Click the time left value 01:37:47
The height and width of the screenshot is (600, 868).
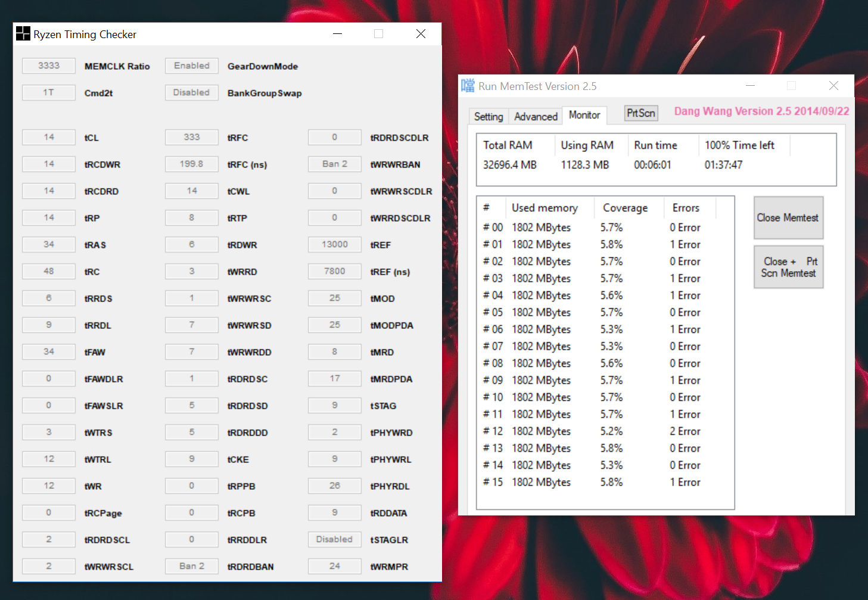(x=723, y=165)
